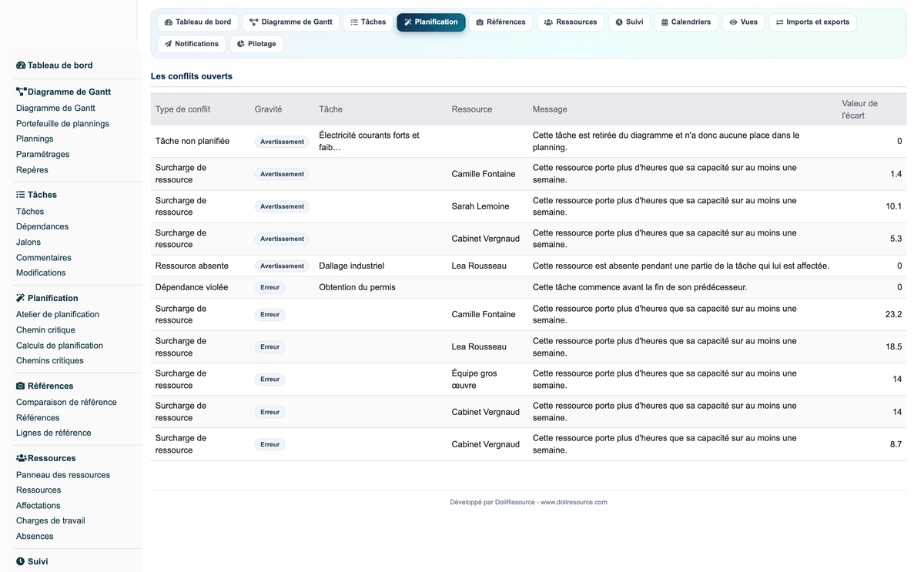Screen dimensions: 924x572
Task: Select the Références tab
Action: click(500, 22)
